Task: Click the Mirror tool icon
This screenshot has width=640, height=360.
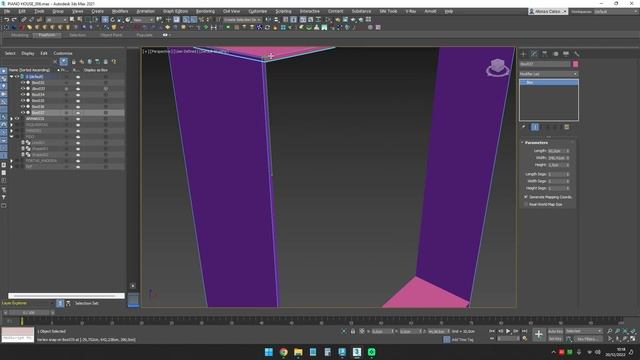Action: tap(268, 20)
